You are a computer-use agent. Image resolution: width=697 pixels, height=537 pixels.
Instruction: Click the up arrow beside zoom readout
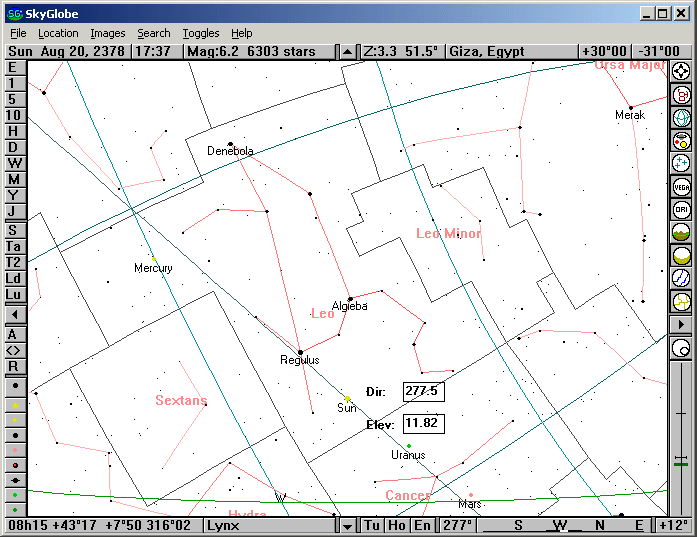click(347, 51)
